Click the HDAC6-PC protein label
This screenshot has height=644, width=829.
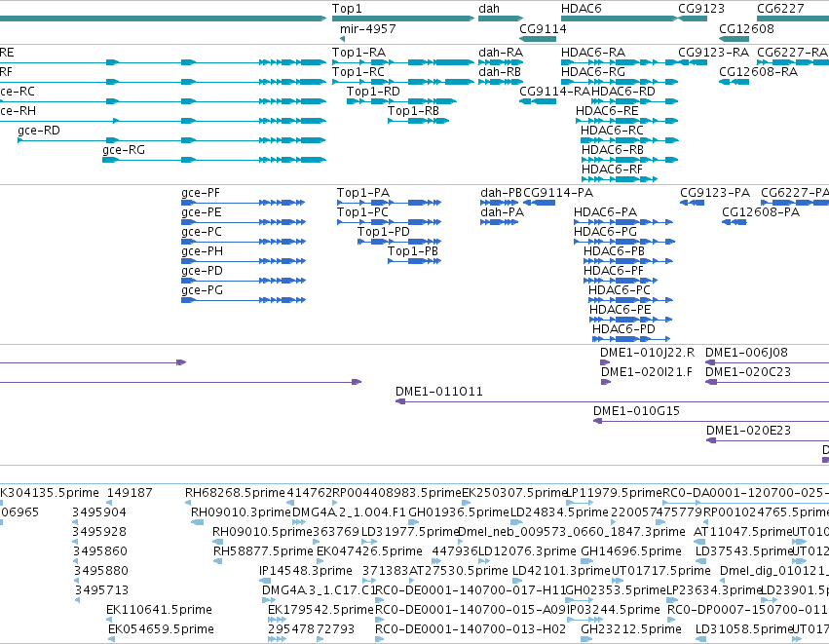coord(620,290)
